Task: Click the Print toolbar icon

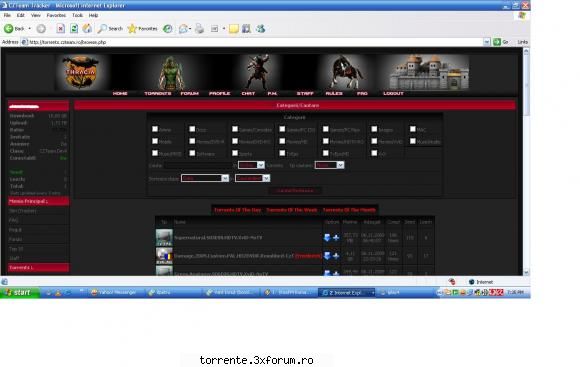Action: pos(199,28)
